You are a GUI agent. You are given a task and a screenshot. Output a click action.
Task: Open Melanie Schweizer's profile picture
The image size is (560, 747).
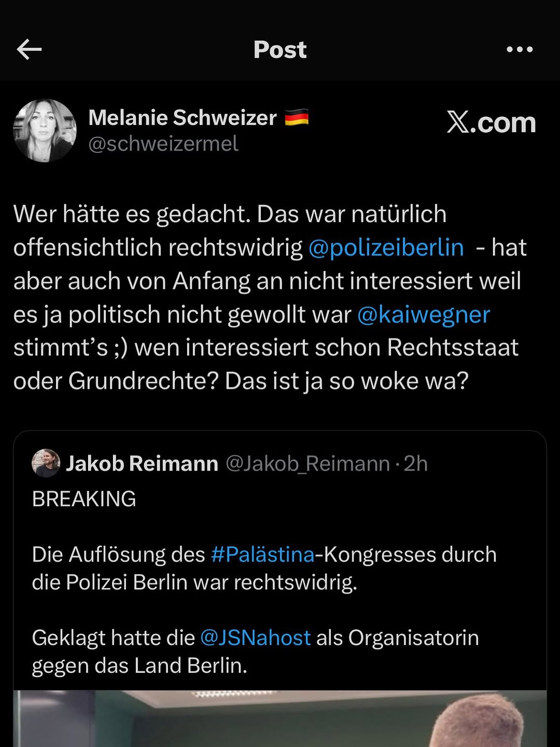tap(45, 131)
